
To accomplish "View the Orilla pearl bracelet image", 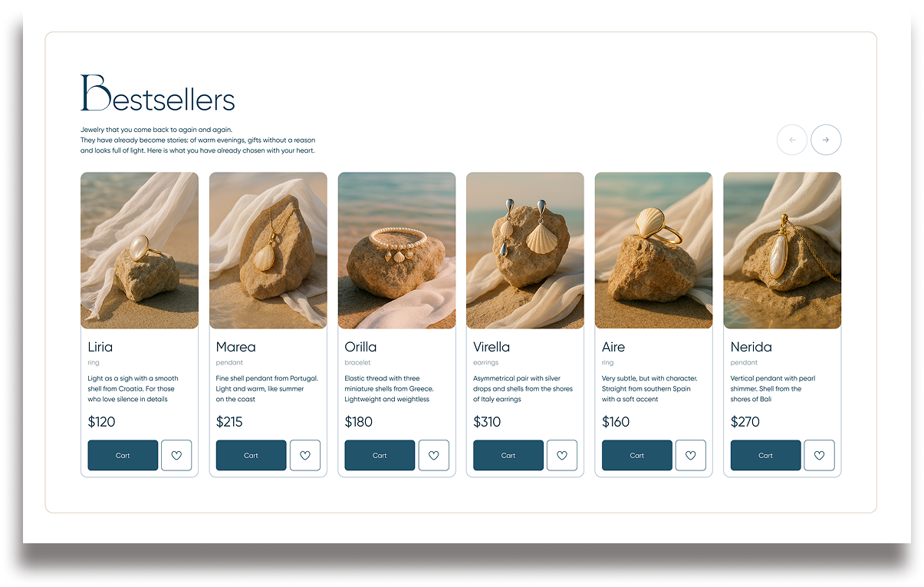I will pos(396,250).
